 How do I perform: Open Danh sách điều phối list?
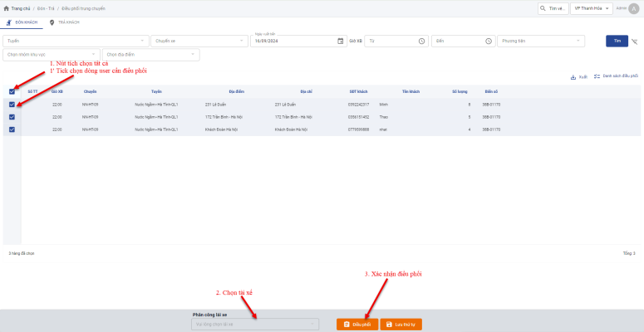[616, 76]
